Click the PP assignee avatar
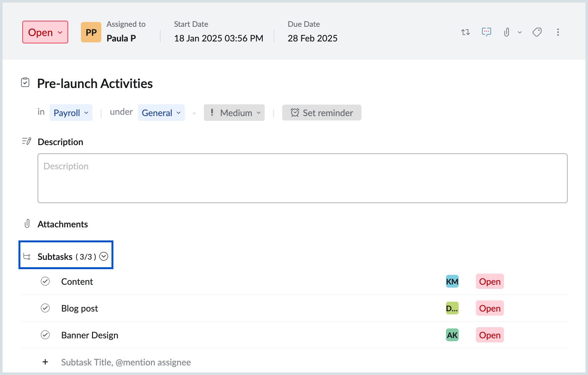Image resolution: width=588 pixels, height=375 pixels. [91, 32]
